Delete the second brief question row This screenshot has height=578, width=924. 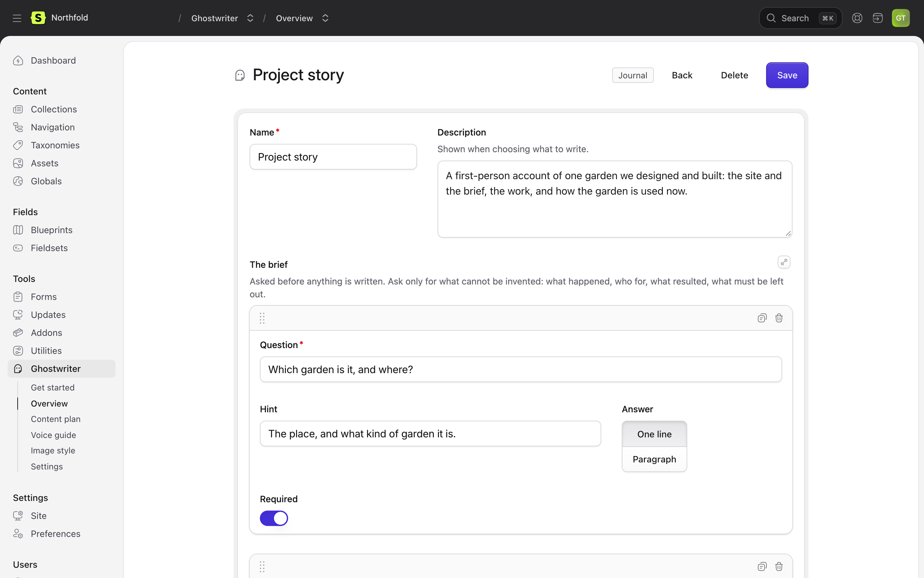pyautogui.click(x=779, y=566)
